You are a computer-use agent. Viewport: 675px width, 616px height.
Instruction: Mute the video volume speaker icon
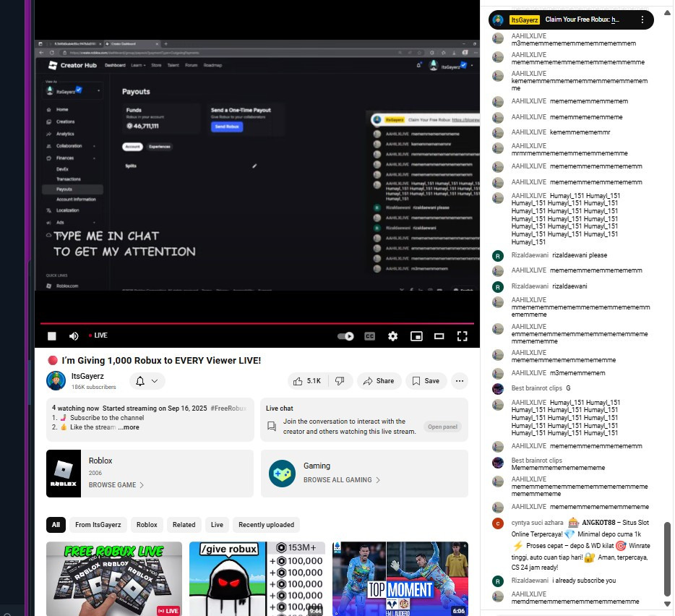point(74,336)
